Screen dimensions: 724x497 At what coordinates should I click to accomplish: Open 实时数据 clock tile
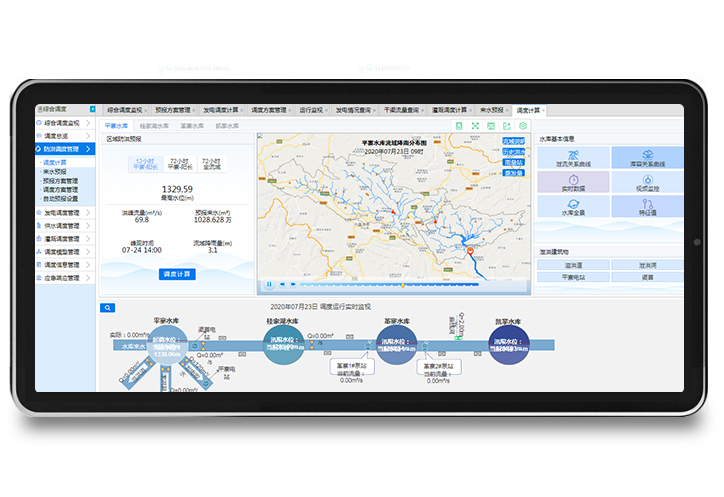[x=572, y=182]
